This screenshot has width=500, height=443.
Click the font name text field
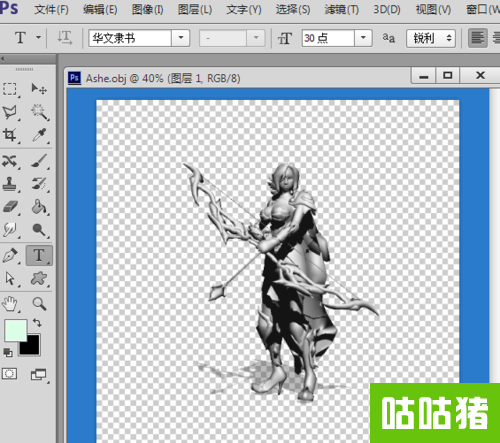pos(130,38)
